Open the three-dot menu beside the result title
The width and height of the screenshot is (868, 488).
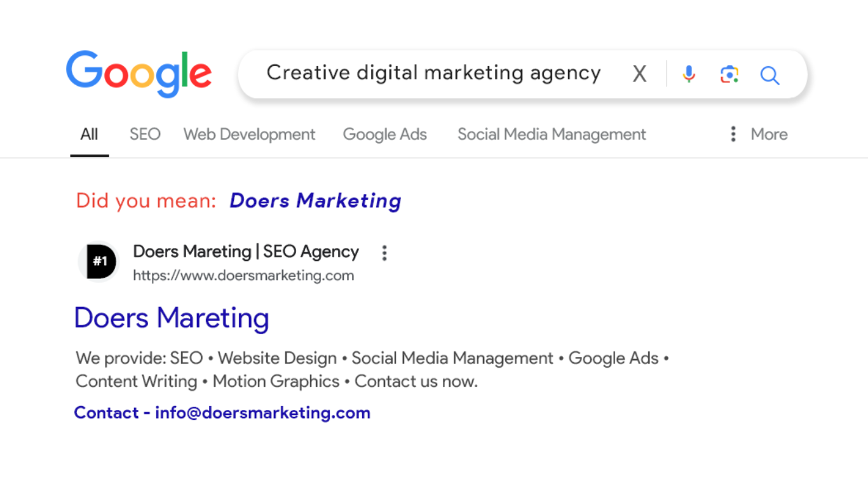[384, 253]
